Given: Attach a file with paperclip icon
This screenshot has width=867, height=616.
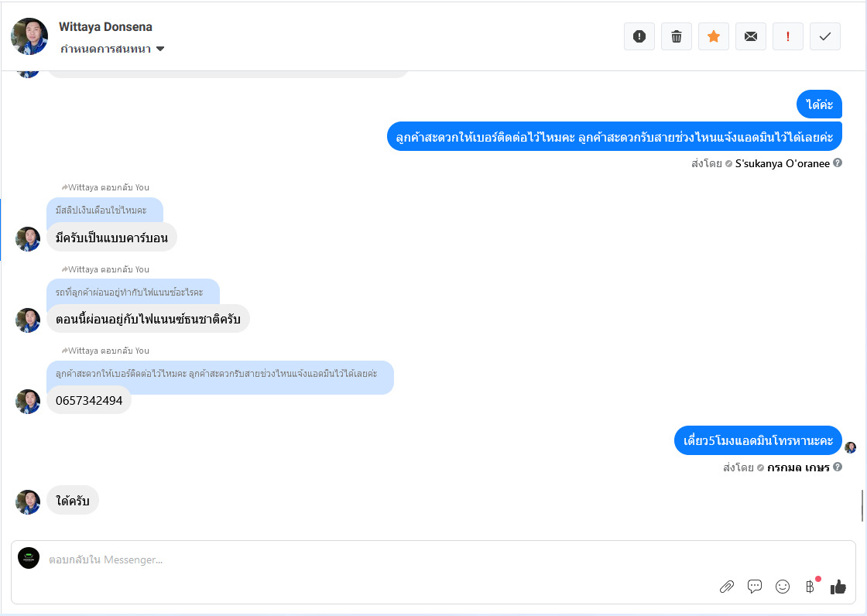Looking at the screenshot, I should [727, 587].
